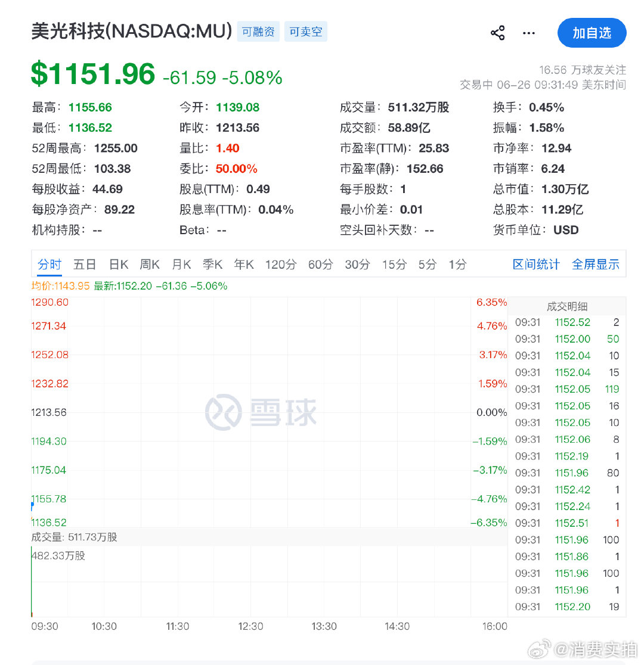Screen dimensions: 644x665
Task: Click the 市盈率(TTM) value 25.83
Action: pos(434,148)
